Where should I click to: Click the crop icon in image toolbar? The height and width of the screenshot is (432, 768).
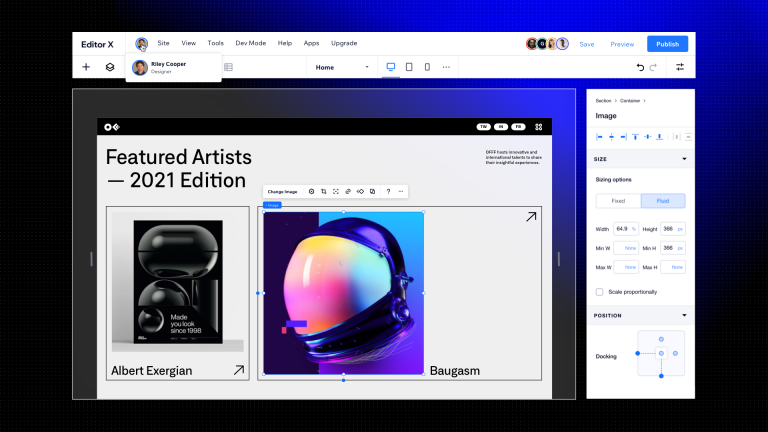pos(323,191)
